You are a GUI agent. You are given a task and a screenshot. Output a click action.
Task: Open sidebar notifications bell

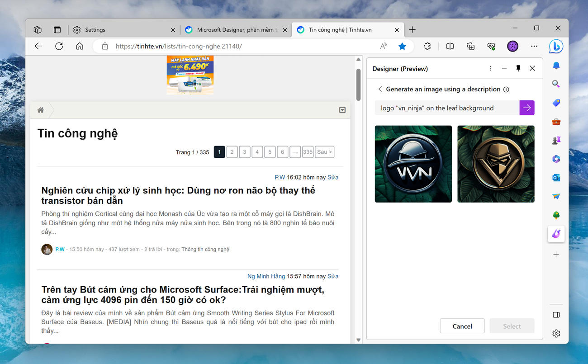click(x=556, y=66)
